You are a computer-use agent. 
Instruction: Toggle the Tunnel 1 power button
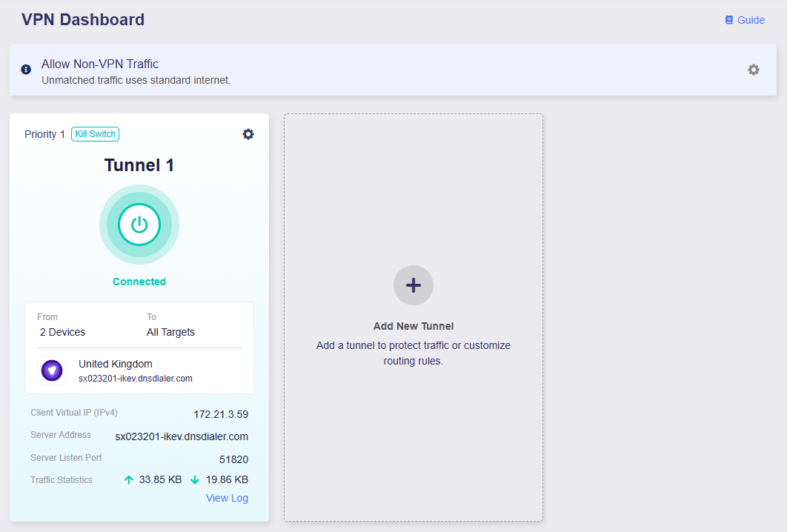click(x=139, y=225)
